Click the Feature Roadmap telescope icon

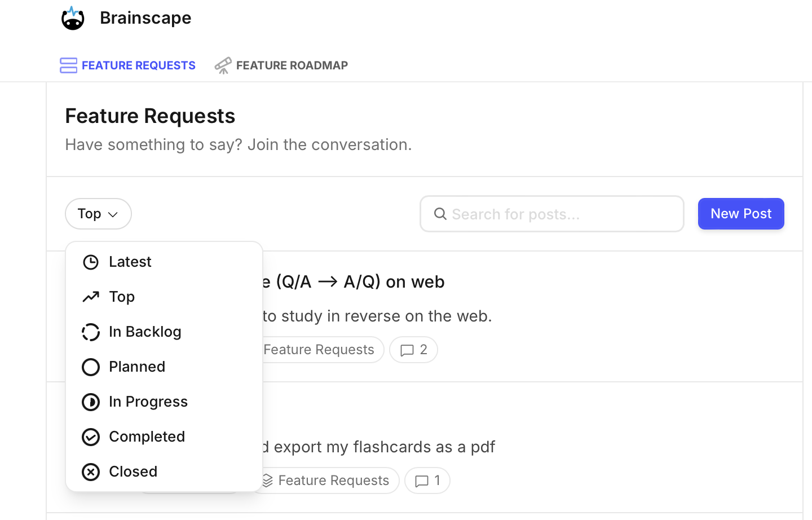pos(223,65)
